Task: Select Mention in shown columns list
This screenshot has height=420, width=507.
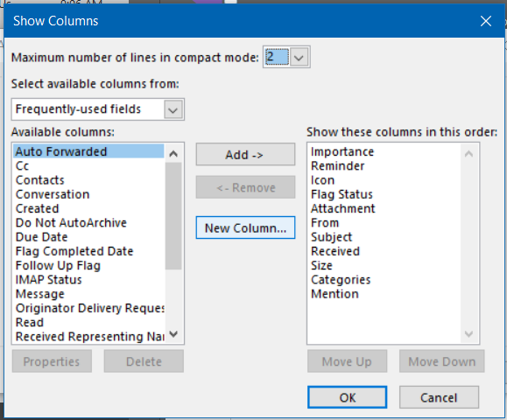Action: (x=384, y=294)
